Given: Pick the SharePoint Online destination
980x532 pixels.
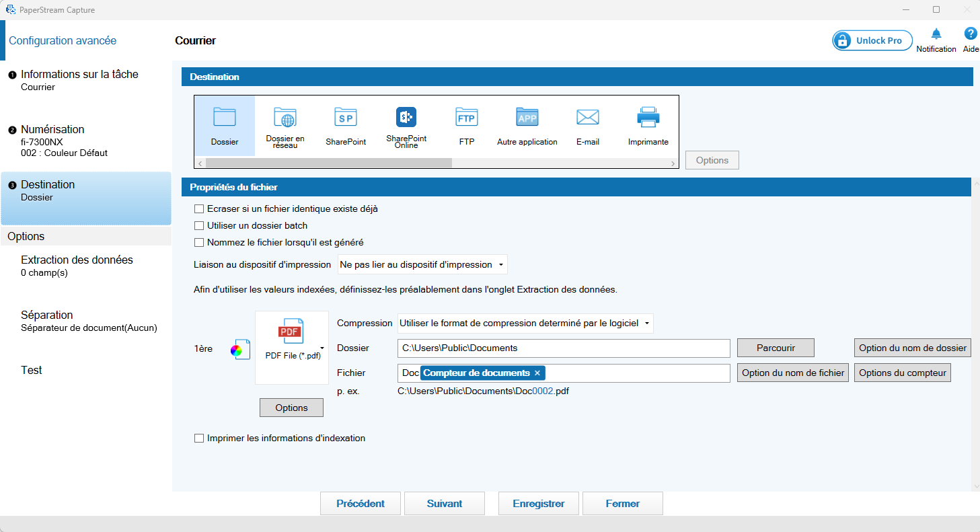Looking at the screenshot, I should [406, 126].
